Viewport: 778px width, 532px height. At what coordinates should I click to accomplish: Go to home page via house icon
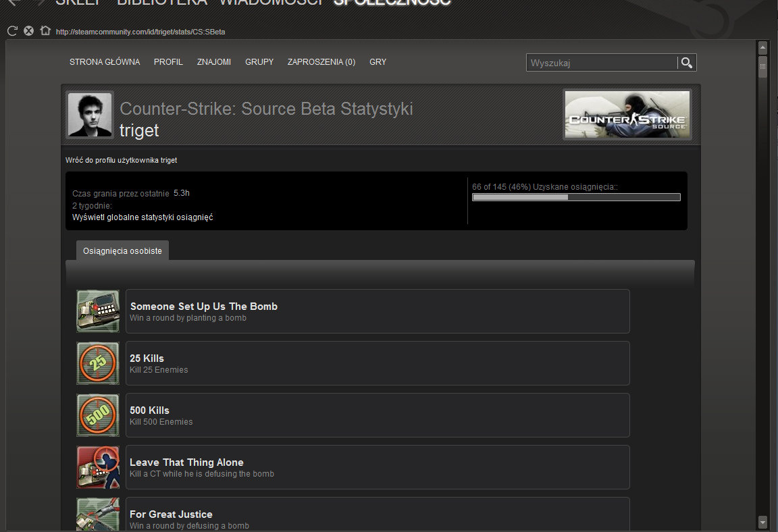tap(45, 30)
